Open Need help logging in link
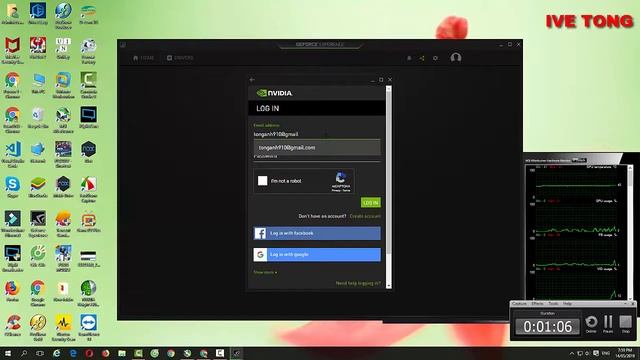 [x=358, y=283]
